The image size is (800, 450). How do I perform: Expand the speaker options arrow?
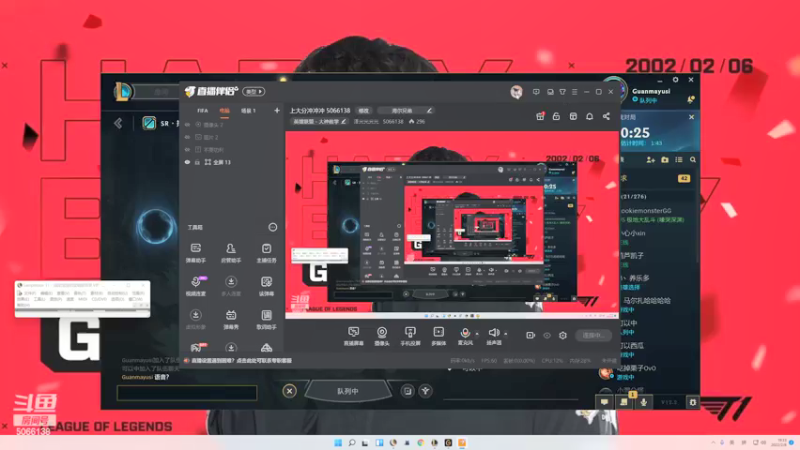pos(506,334)
